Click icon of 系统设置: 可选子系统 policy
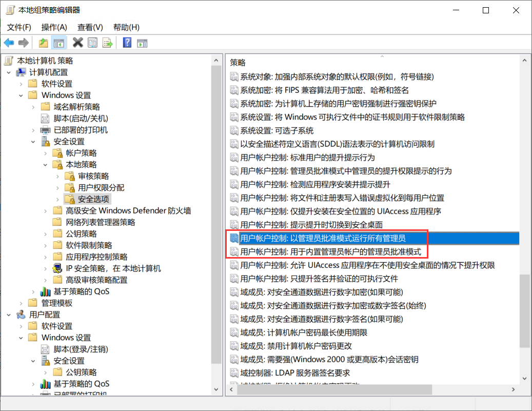Image resolution: width=532 pixels, height=411 pixels. 234,130
